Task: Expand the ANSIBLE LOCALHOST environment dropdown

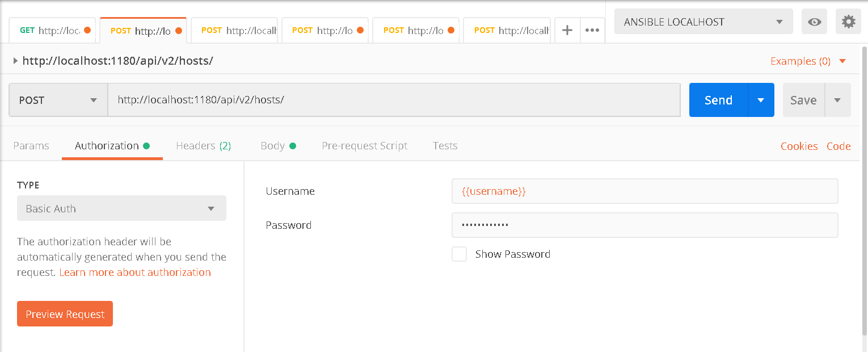Action: click(703, 22)
